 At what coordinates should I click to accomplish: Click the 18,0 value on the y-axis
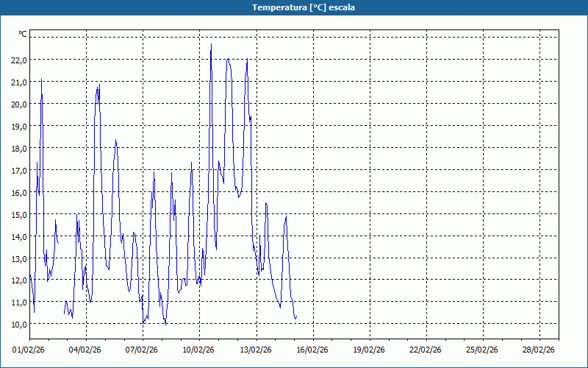[19, 148]
